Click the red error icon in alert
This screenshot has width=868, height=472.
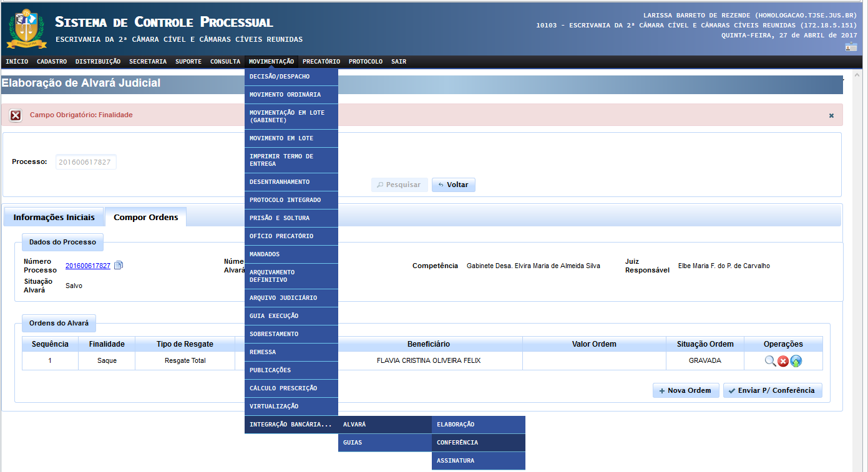click(16, 115)
